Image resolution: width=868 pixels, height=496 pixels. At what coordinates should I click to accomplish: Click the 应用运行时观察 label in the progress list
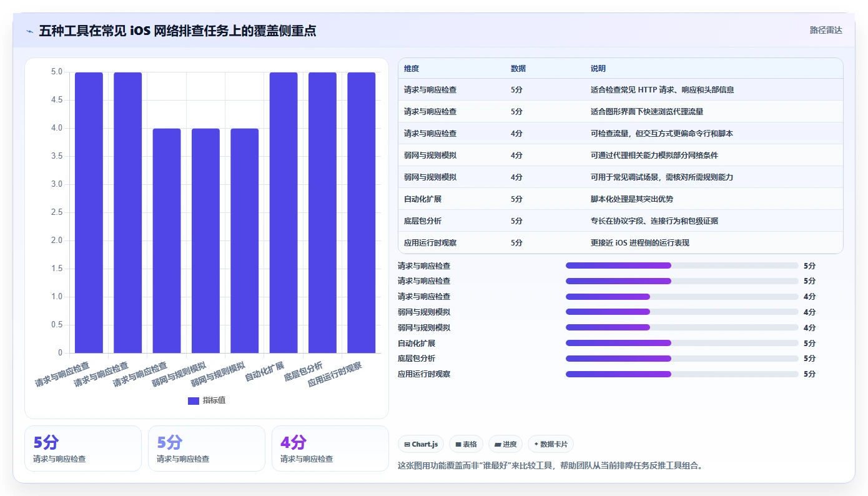(x=424, y=374)
